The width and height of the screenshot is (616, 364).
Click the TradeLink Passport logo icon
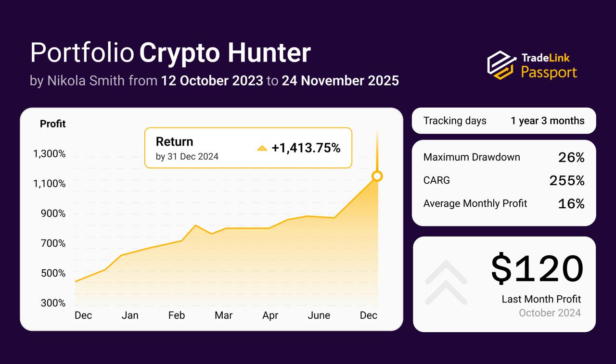(502, 64)
